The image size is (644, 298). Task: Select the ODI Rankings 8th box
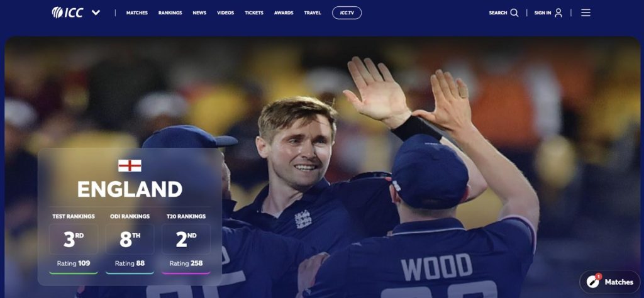(x=130, y=239)
